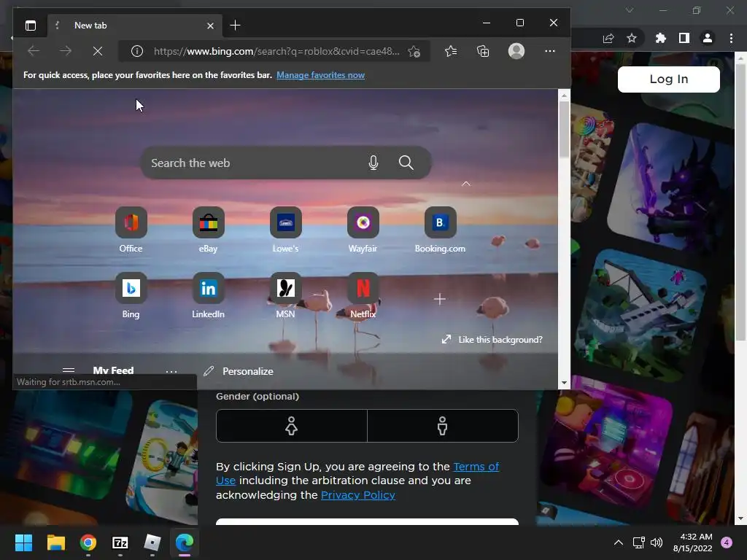Add this page to favorites in Edge

click(x=414, y=52)
